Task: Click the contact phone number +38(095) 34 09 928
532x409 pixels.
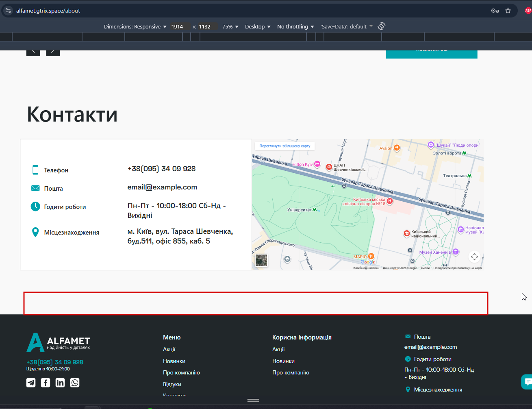Action: [x=162, y=169]
